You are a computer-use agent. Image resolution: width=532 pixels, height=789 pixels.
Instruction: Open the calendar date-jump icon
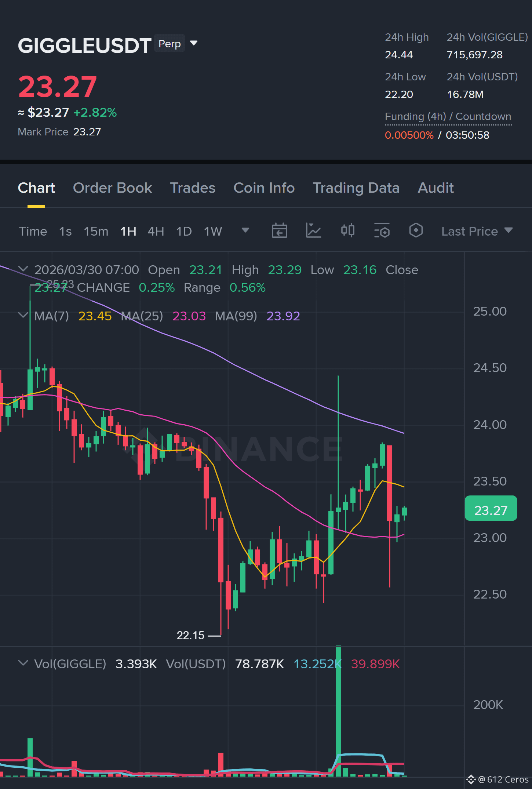pyautogui.click(x=279, y=231)
